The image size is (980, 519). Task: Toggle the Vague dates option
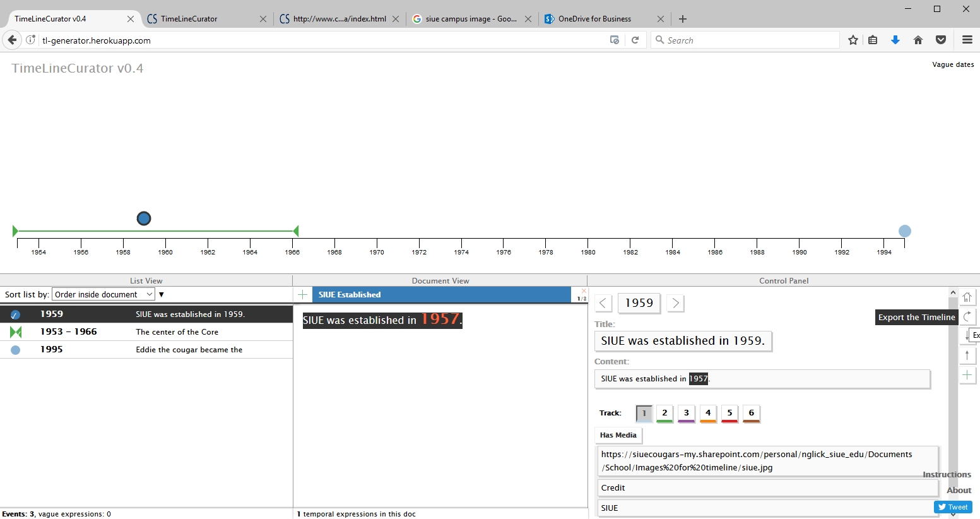tap(952, 64)
